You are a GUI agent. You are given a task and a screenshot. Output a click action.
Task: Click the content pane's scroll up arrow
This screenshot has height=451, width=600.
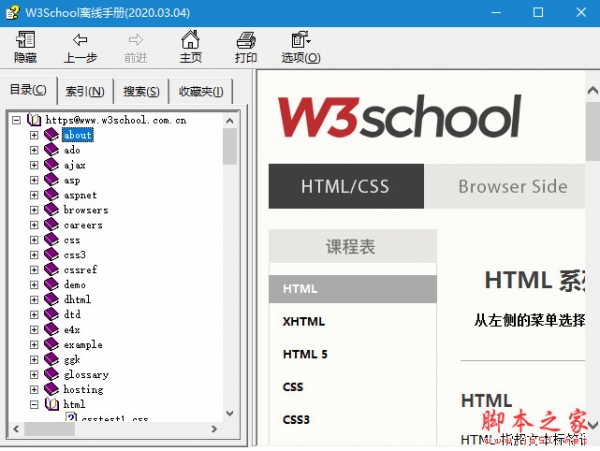click(x=592, y=90)
